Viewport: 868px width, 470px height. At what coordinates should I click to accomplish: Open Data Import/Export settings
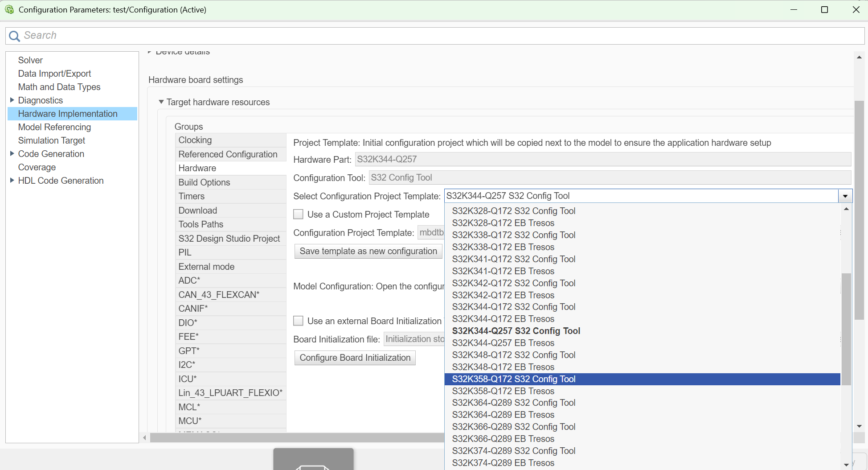(x=54, y=74)
